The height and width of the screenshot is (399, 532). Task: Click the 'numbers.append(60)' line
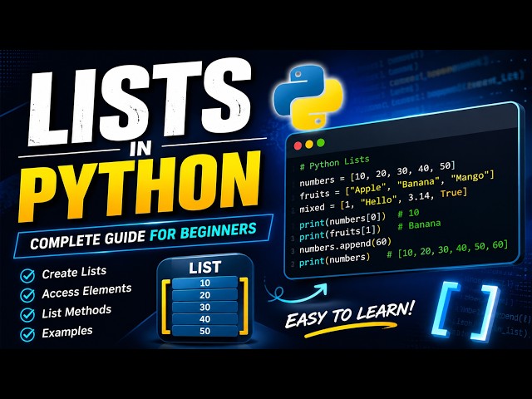point(346,246)
